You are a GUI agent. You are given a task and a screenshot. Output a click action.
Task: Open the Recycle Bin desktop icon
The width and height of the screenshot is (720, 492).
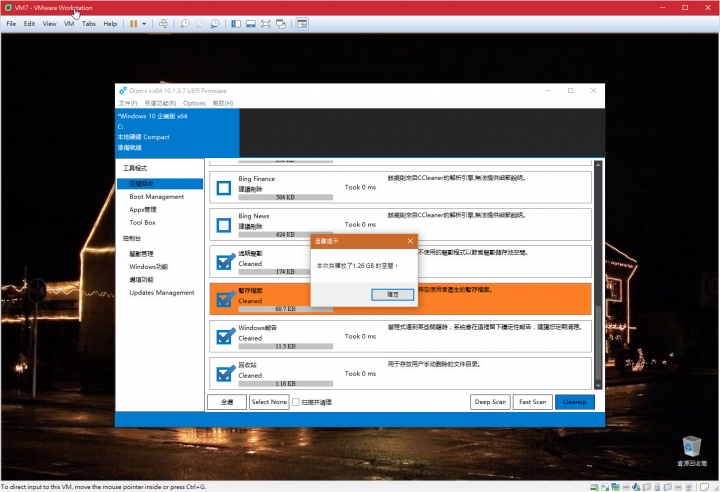[692, 451]
